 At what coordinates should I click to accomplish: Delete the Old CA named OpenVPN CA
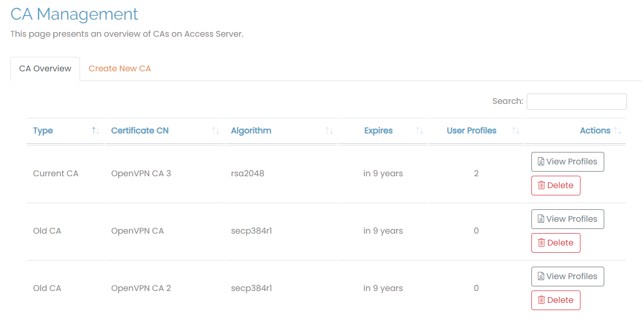click(556, 243)
